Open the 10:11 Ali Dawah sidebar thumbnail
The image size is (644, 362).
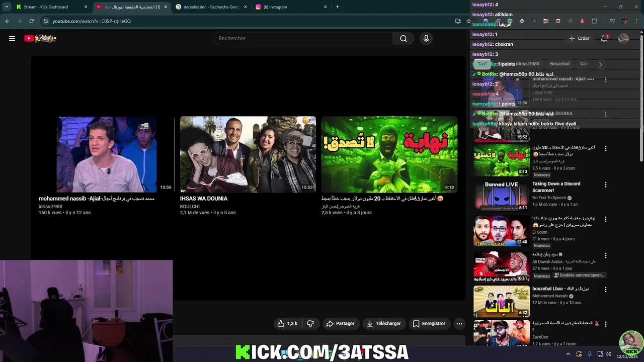point(502,266)
